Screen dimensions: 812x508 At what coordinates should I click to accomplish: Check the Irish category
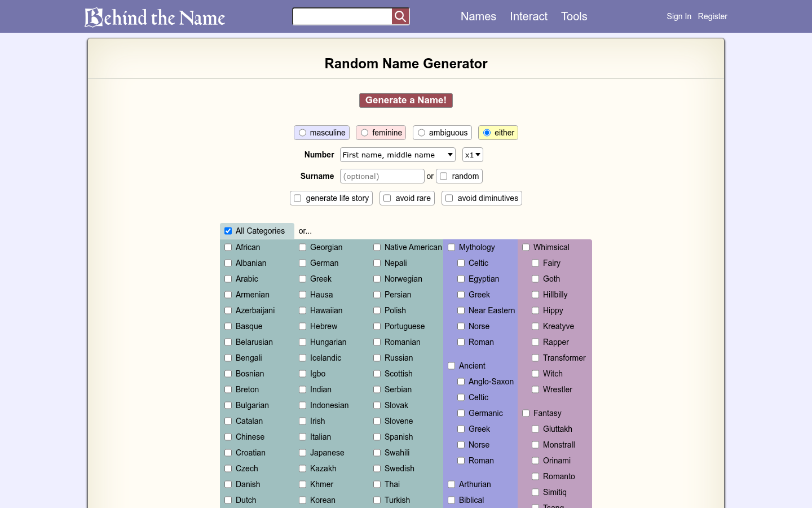click(x=303, y=421)
